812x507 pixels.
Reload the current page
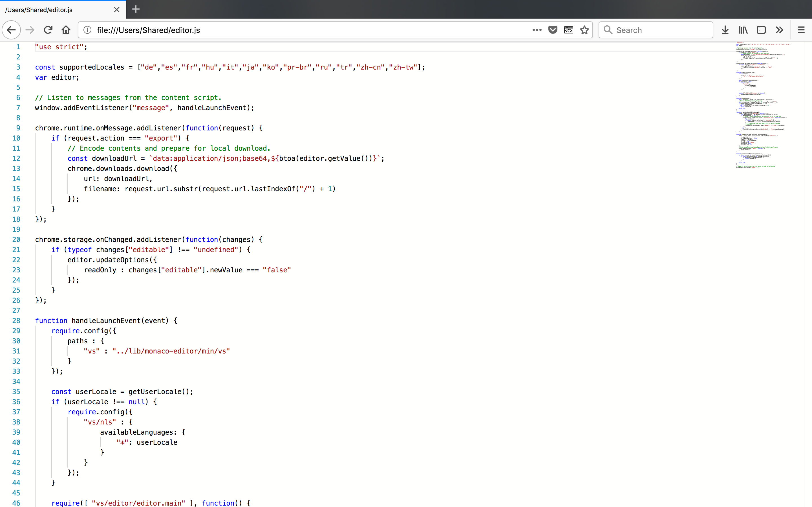coord(48,30)
